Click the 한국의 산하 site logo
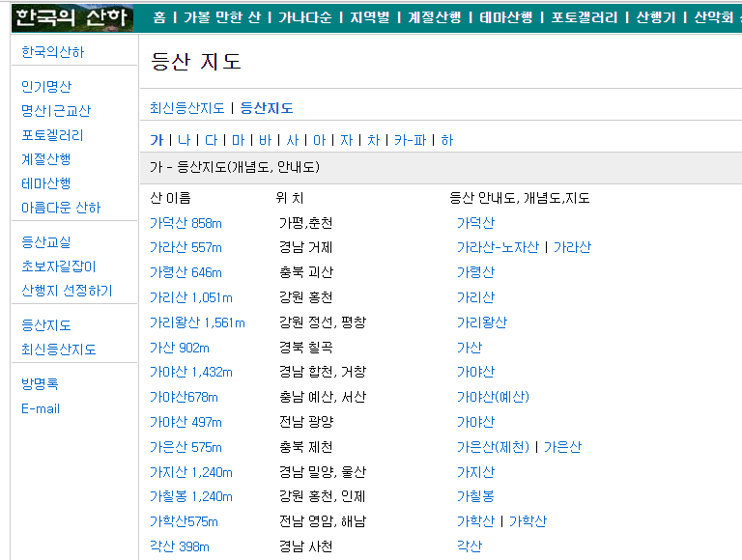The width and height of the screenshot is (742, 560). click(x=73, y=16)
